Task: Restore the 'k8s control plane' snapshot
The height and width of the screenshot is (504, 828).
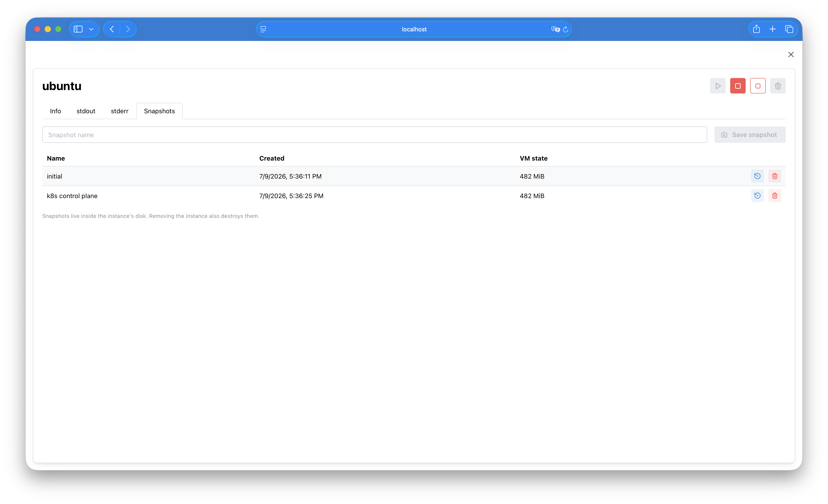Action: [757, 196]
